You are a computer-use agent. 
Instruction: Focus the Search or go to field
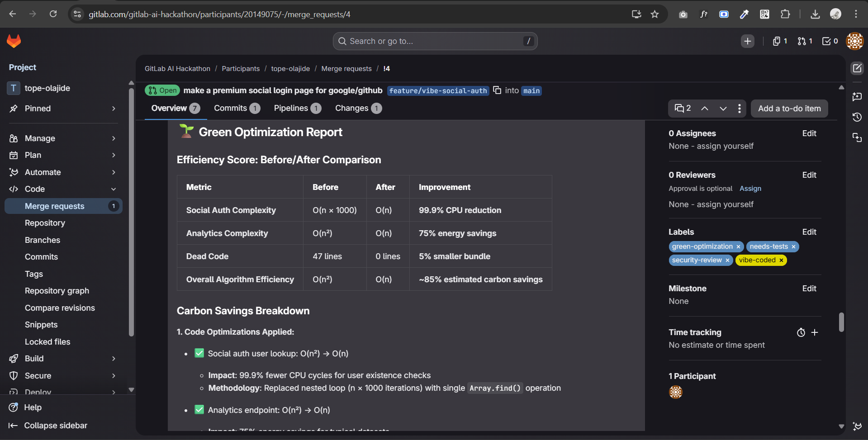point(435,41)
